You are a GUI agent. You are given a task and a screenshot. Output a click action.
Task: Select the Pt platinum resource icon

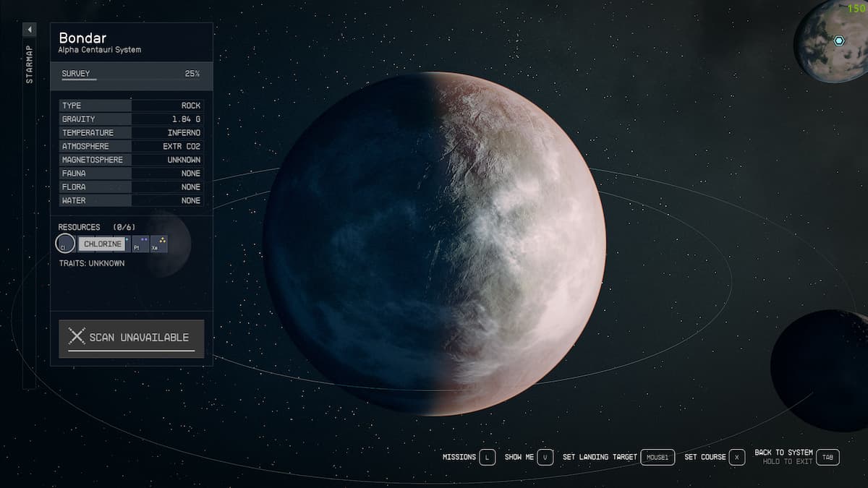(x=140, y=244)
